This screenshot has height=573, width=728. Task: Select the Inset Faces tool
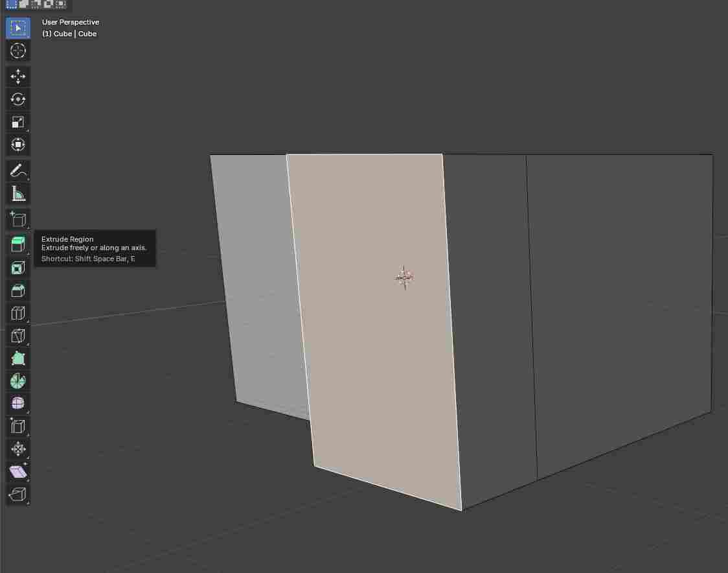click(18, 267)
